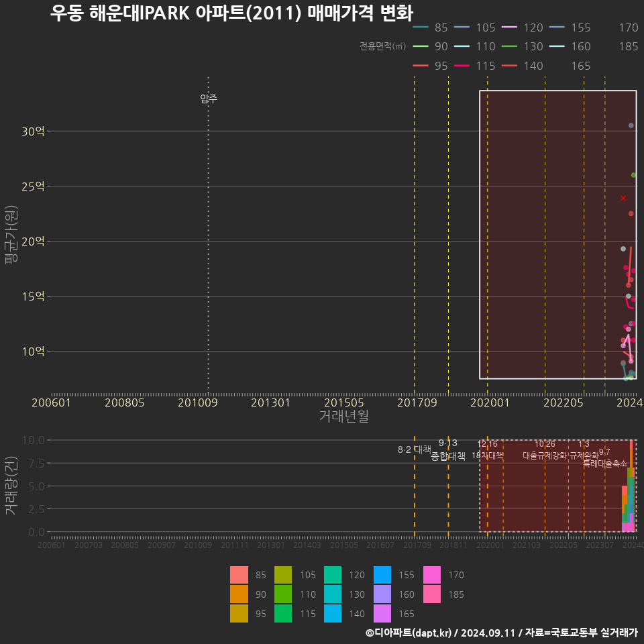
Task: Click the 95 line key in top legend
Action: (x=421, y=66)
